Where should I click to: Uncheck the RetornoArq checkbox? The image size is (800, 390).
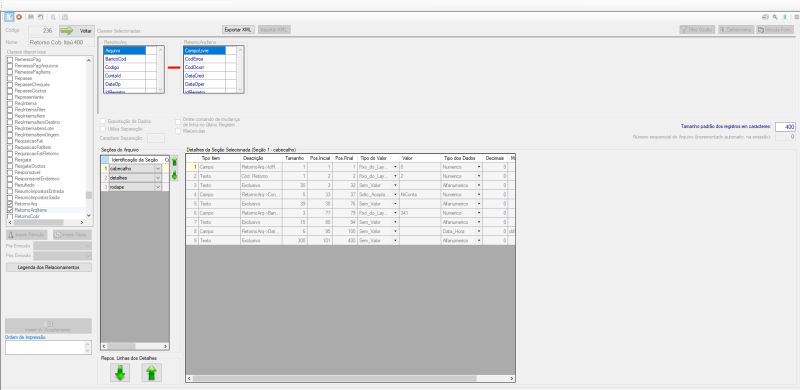tap(10, 204)
